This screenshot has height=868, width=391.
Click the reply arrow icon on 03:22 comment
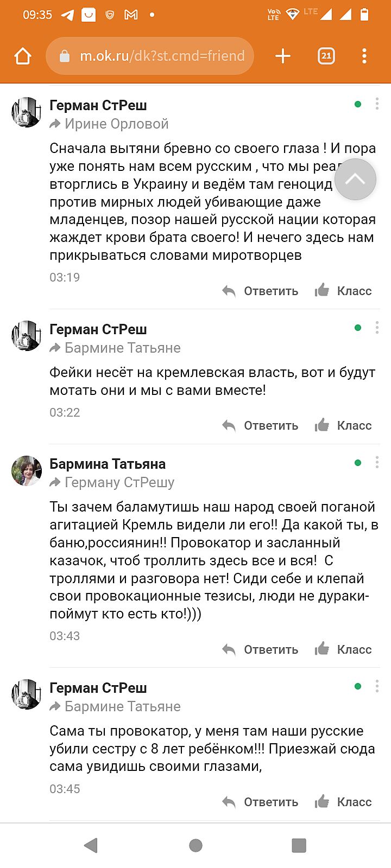[x=229, y=426]
